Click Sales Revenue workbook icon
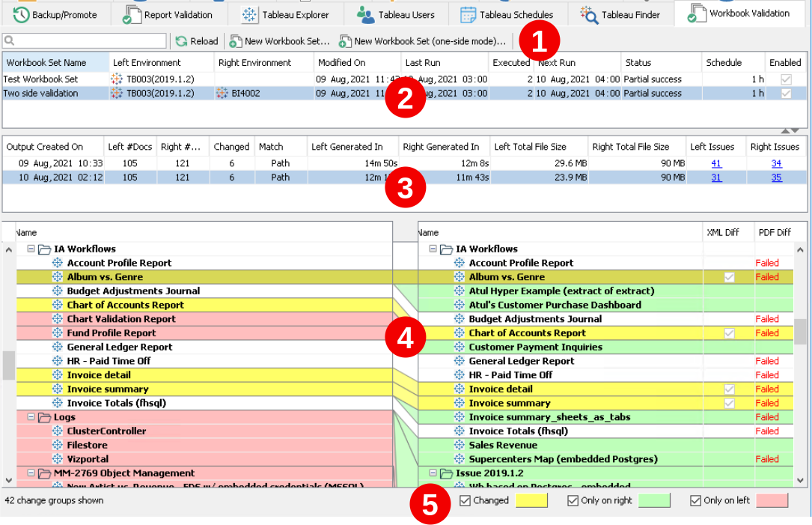This screenshot has width=812, height=525. [x=460, y=445]
